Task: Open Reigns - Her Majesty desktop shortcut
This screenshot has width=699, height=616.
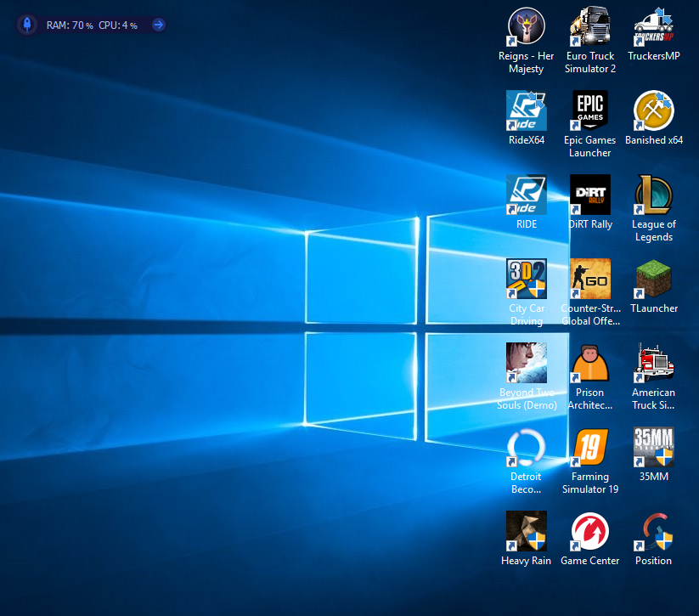Action: pos(526,26)
